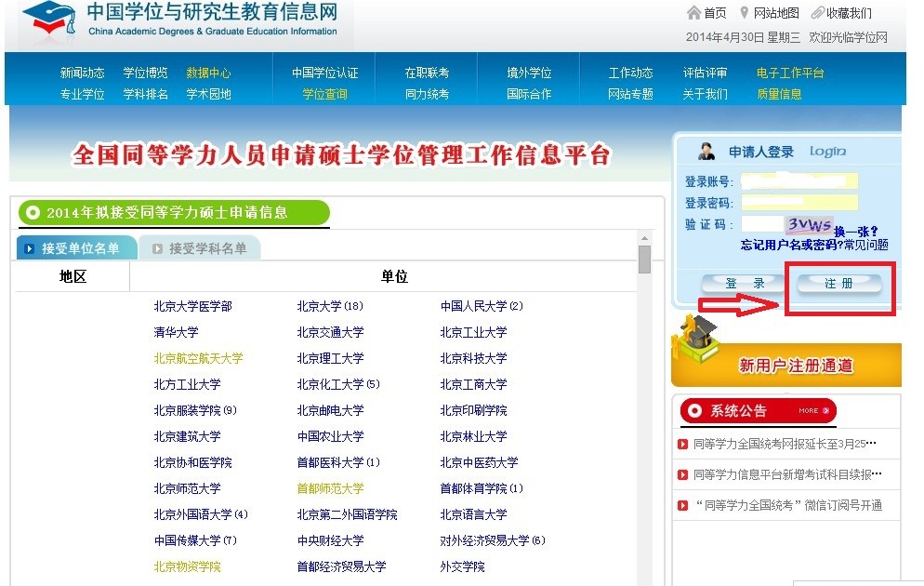Open the 外交学院 link
Image resolution: width=924 pixels, height=586 pixels.
pos(463,566)
